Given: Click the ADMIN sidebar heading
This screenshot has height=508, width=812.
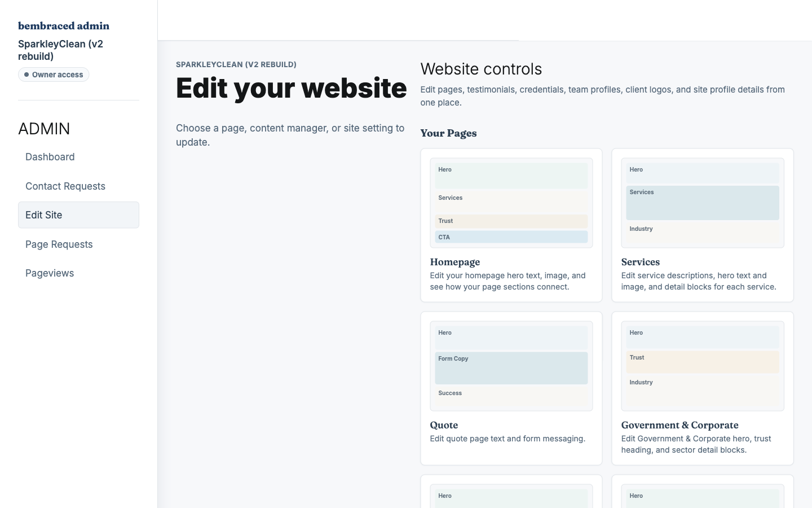Looking at the screenshot, I should pyautogui.click(x=44, y=129).
